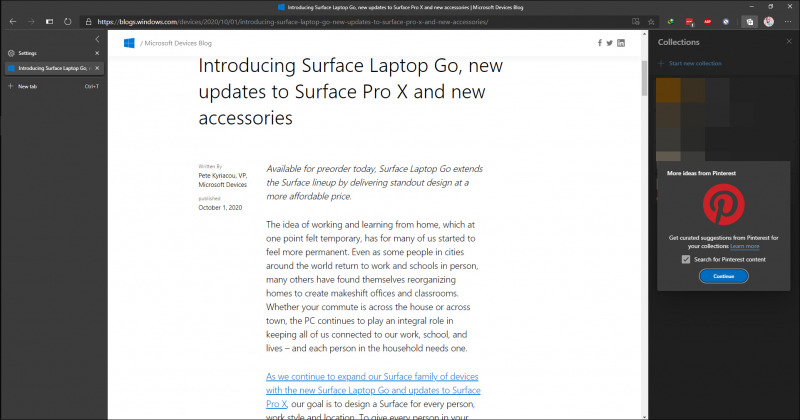The image size is (800, 420).
Task: Click the page vertical scrollbar thumb
Action: (644, 78)
